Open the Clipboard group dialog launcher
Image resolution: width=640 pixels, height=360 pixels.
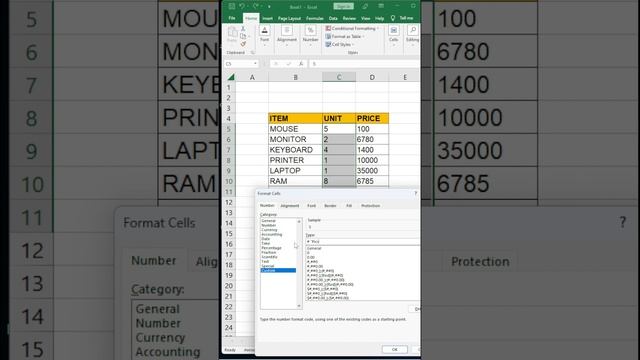pyautogui.click(x=253, y=53)
